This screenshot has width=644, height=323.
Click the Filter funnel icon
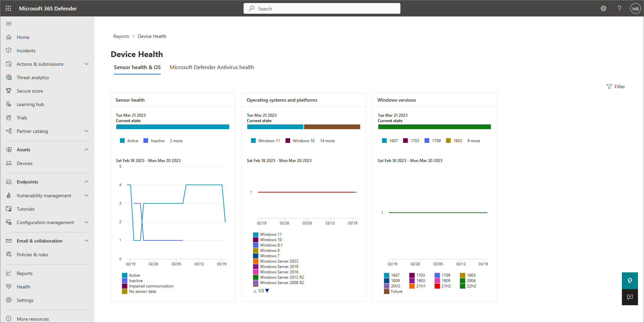pyautogui.click(x=609, y=87)
